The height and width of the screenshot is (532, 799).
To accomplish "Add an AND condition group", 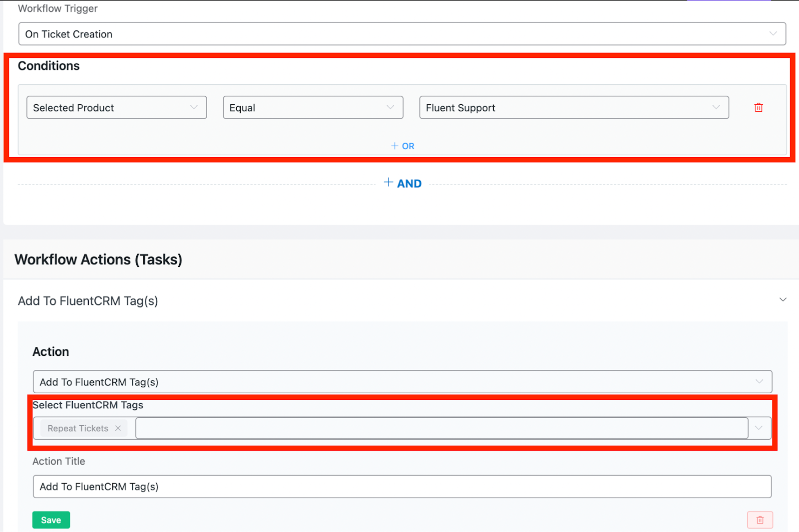I will pos(402,183).
